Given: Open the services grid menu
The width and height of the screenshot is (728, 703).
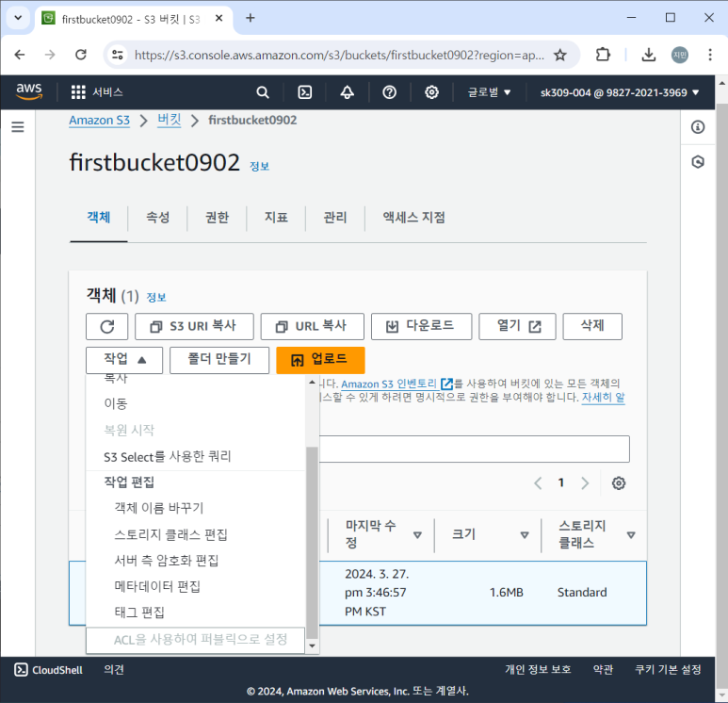Looking at the screenshot, I should [97, 92].
